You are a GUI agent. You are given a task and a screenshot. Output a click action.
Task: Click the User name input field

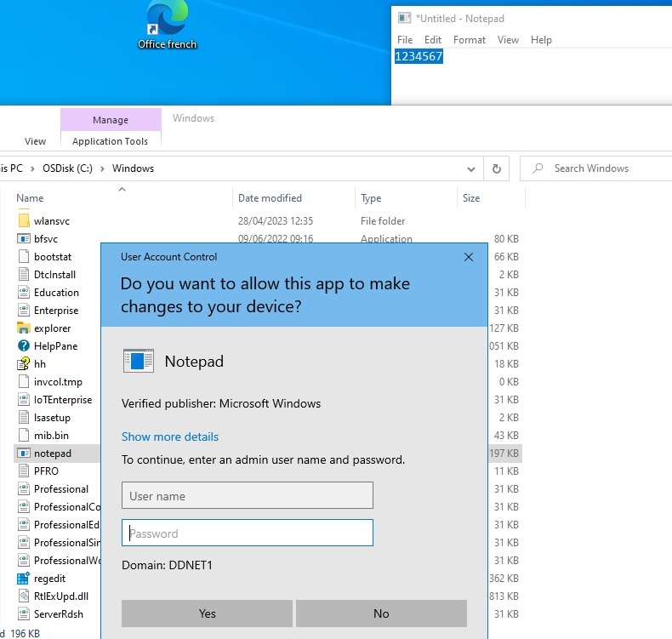point(248,495)
